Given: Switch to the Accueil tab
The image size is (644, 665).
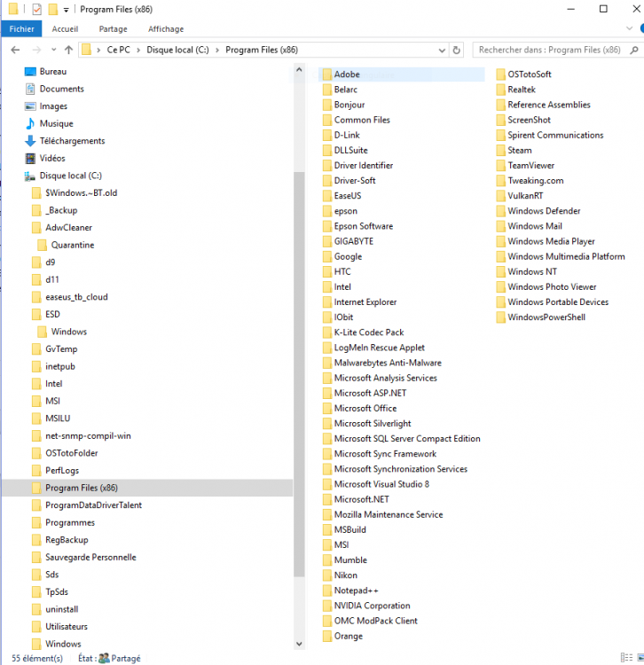Looking at the screenshot, I should pos(65,29).
